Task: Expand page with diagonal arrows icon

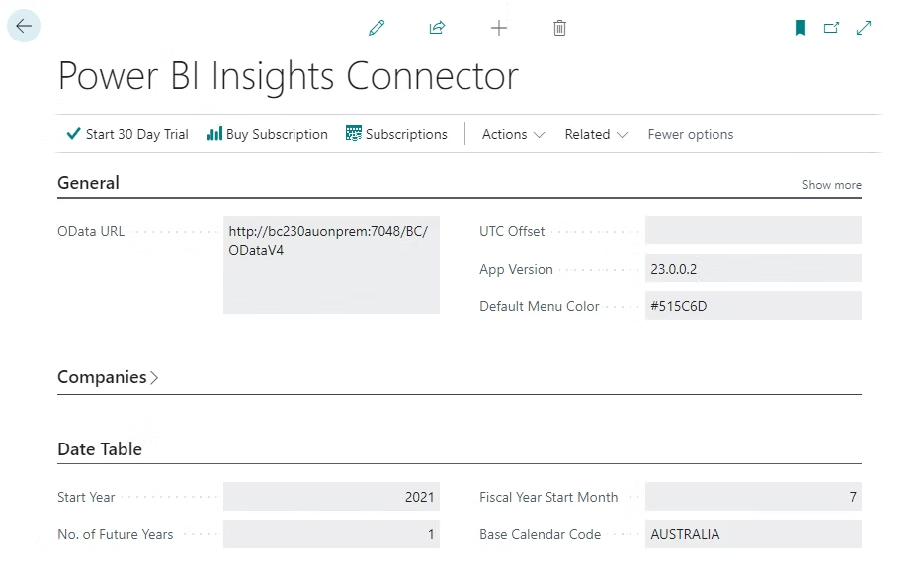Action: (864, 28)
